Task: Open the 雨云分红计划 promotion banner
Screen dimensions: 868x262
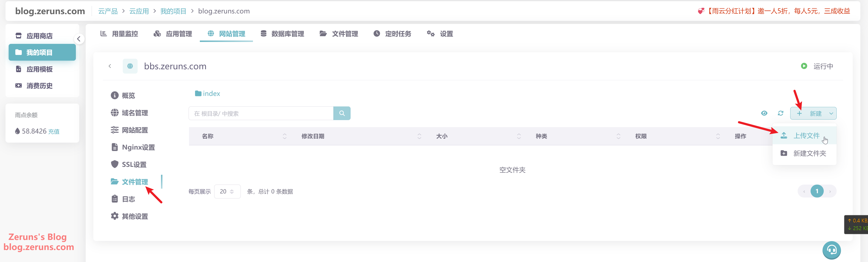Action: point(774,11)
